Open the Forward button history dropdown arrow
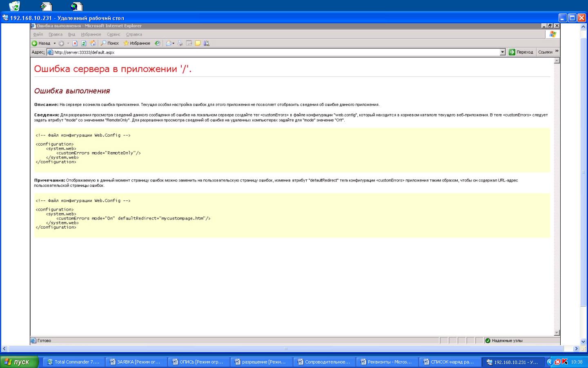The width and height of the screenshot is (588, 368). coord(68,43)
